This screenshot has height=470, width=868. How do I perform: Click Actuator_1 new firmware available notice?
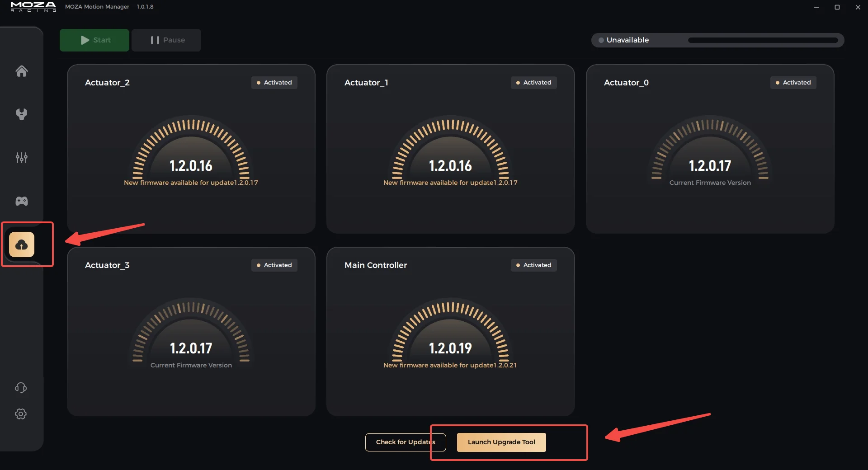pyautogui.click(x=450, y=183)
